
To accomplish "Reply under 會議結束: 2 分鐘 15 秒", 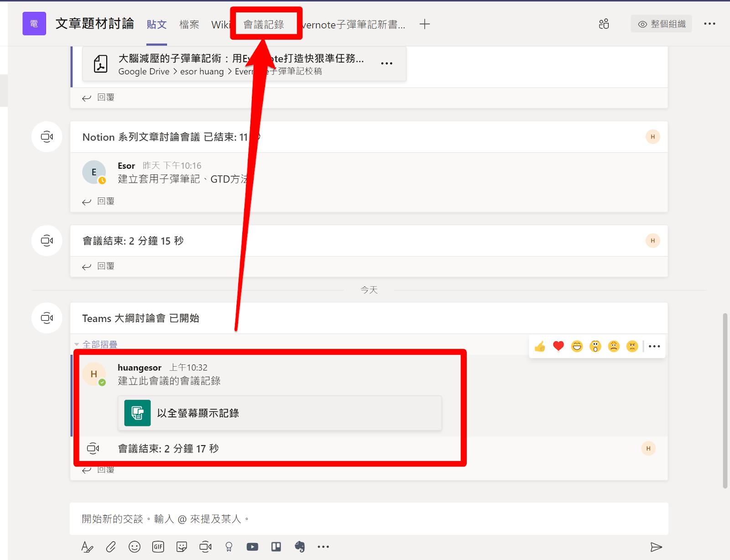I will click(x=99, y=266).
